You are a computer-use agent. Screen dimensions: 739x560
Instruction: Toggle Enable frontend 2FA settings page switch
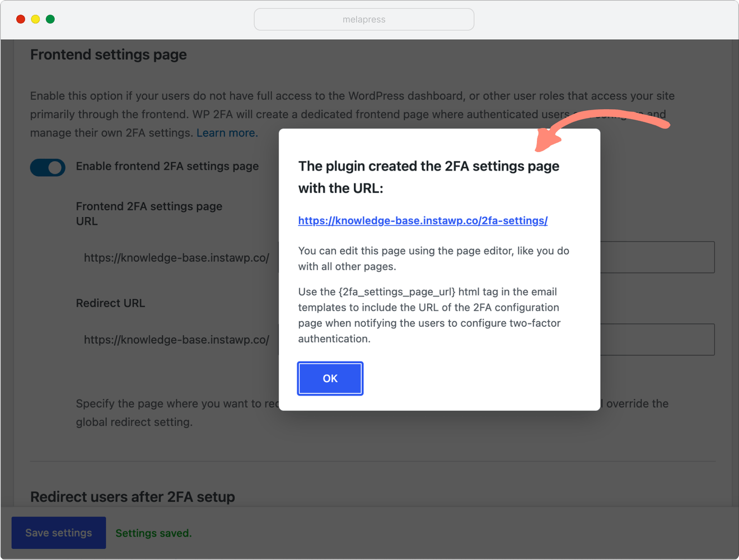coord(48,167)
